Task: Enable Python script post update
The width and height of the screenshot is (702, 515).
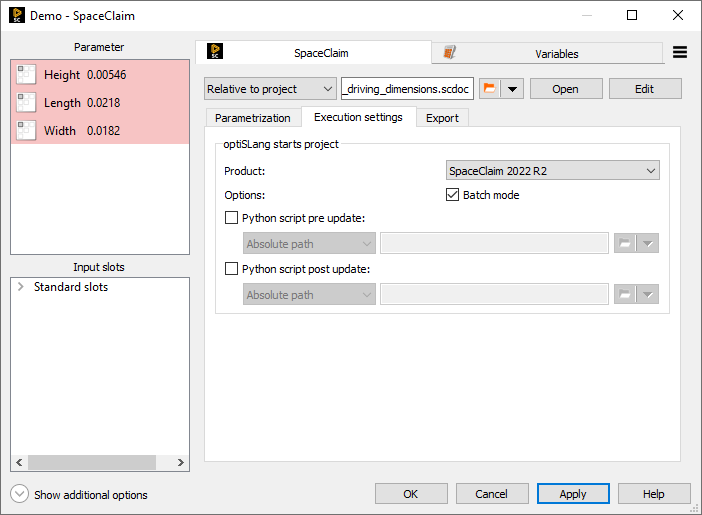Action: (x=231, y=269)
